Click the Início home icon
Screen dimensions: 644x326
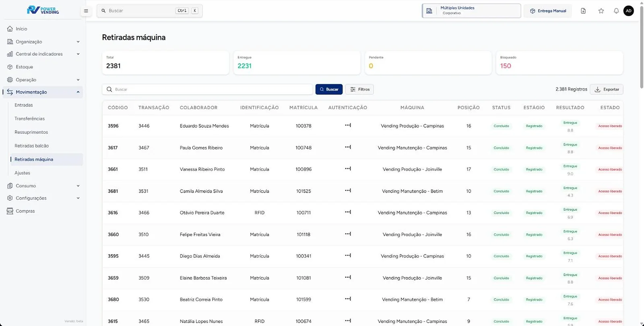coord(10,29)
